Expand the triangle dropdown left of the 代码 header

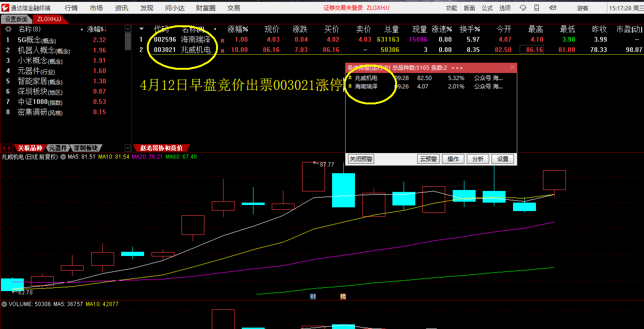tap(142, 29)
